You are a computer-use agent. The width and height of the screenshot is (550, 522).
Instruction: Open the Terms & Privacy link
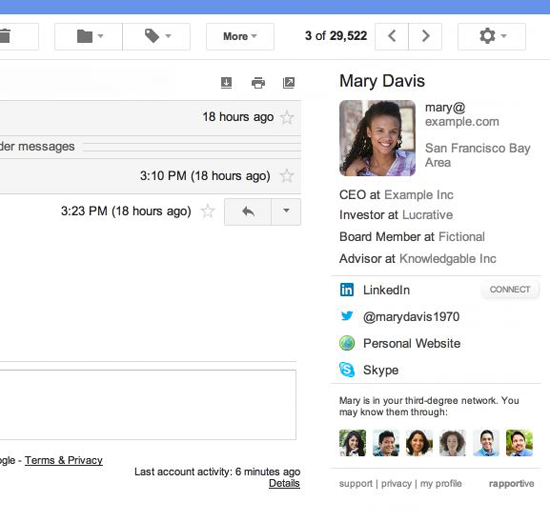(x=63, y=460)
